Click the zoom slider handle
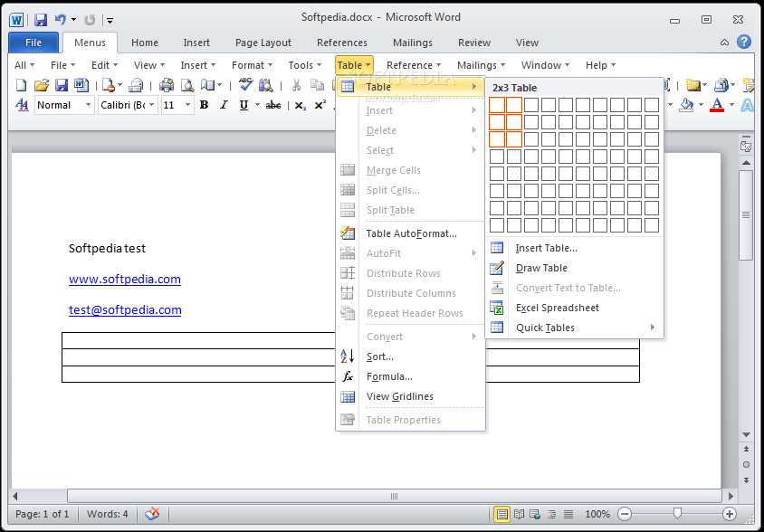The width and height of the screenshot is (764, 532). [x=677, y=513]
